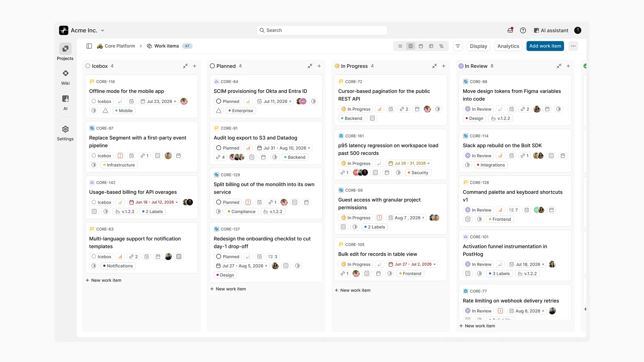Add item to In Review column with plus

click(x=568, y=66)
